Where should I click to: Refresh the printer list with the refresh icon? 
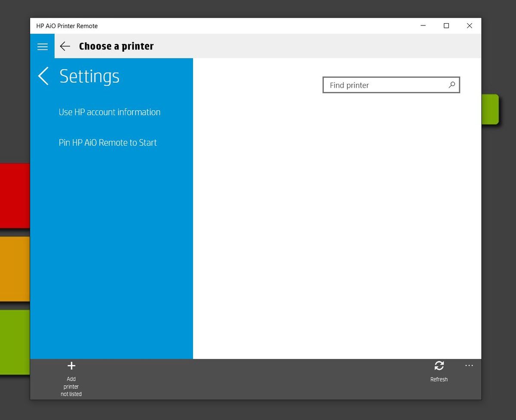click(439, 366)
